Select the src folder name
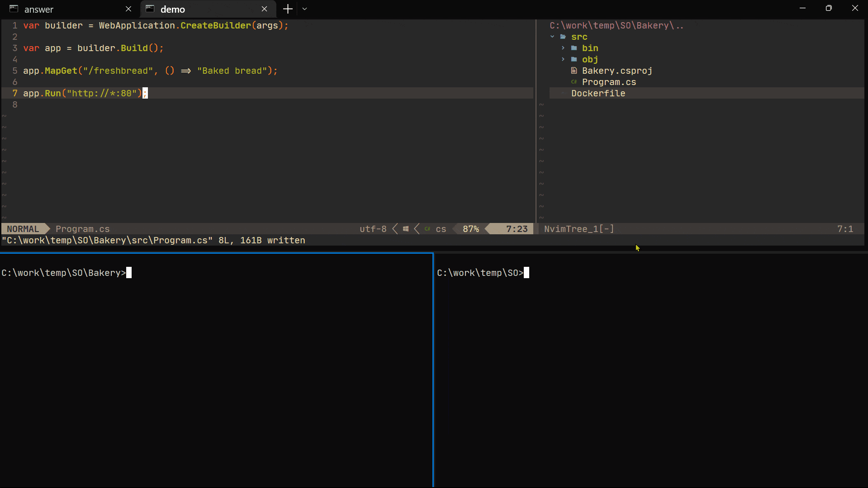The height and width of the screenshot is (488, 868). click(x=579, y=37)
